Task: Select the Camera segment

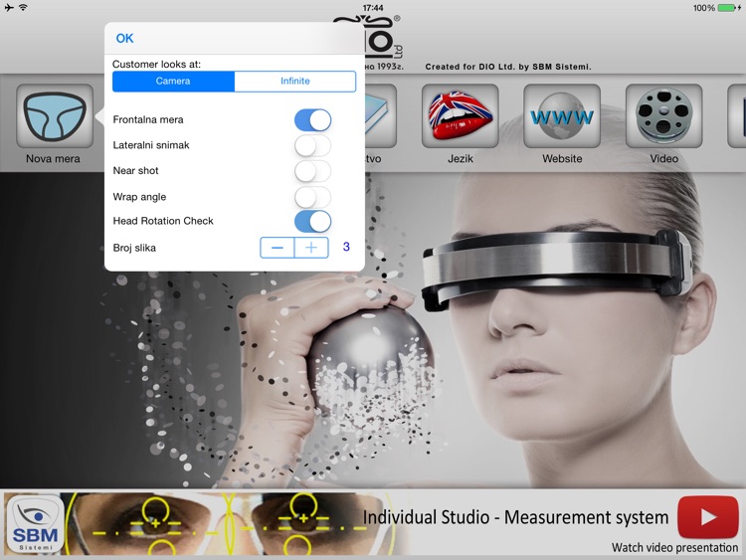Action: (173, 82)
